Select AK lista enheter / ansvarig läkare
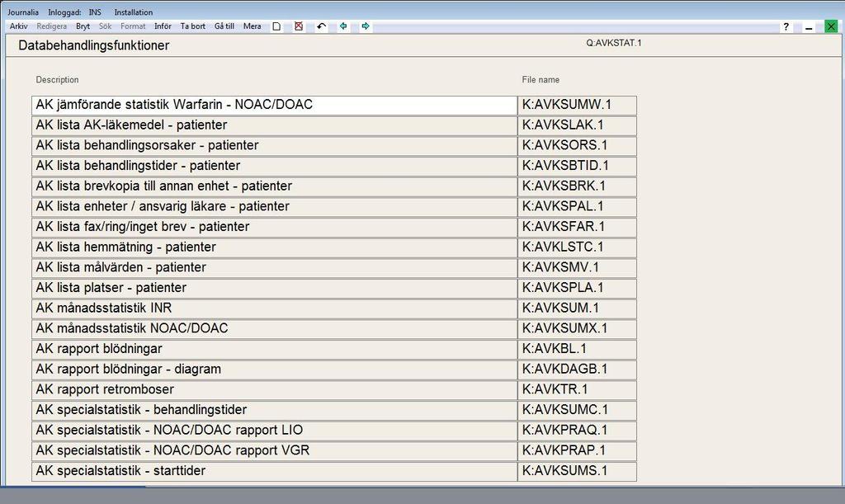This screenshot has width=845, height=504. click(274, 207)
